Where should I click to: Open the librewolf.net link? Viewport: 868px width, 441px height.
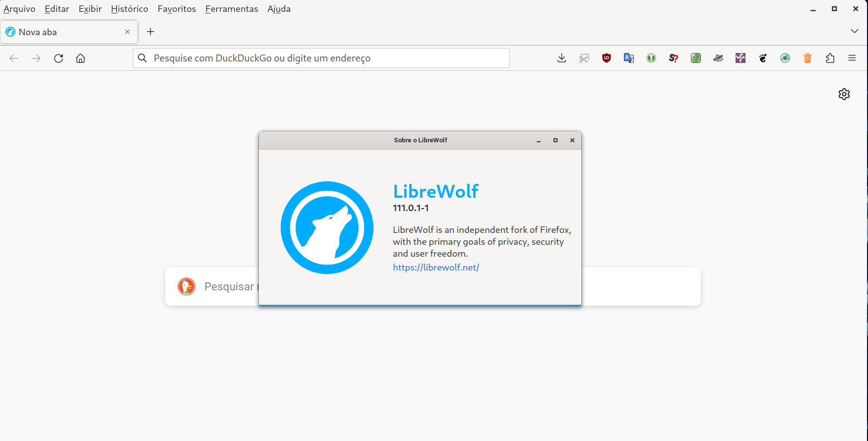pyautogui.click(x=435, y=268)
